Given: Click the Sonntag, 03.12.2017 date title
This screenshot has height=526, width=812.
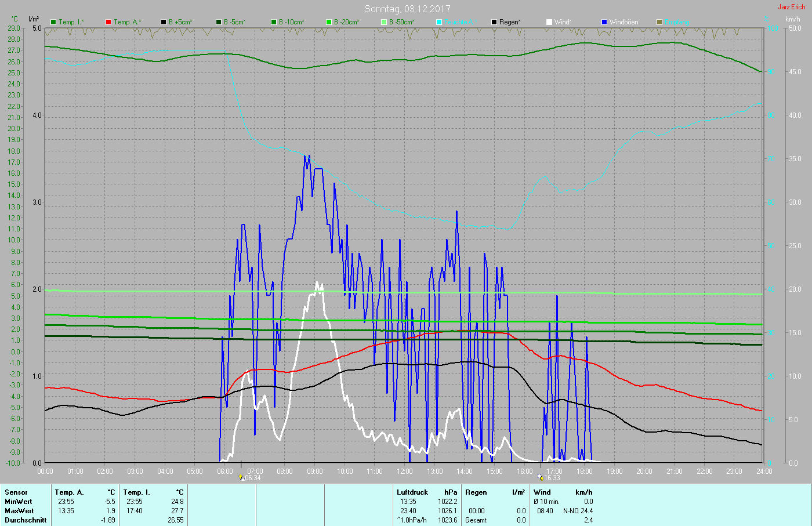Looking at the screenshot, I should pos(407,9).
